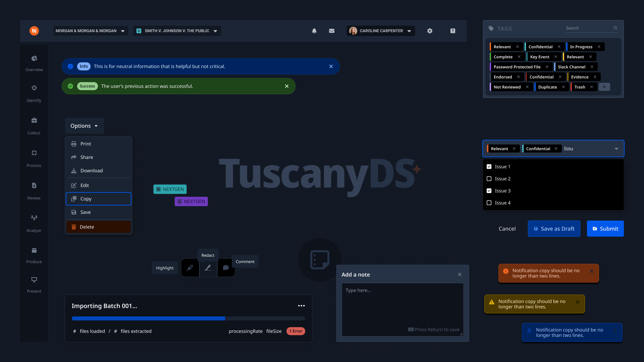Click the 1 Error badge

click(296, 331)
